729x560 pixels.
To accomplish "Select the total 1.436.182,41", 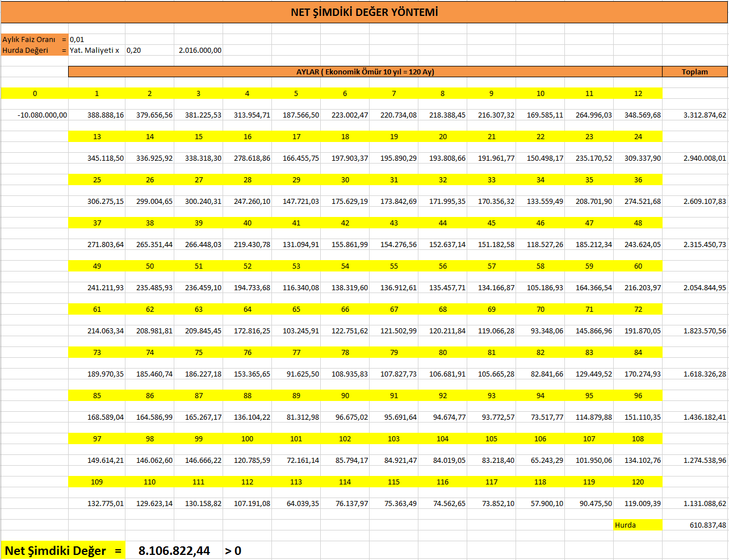I will coord(705,417).
